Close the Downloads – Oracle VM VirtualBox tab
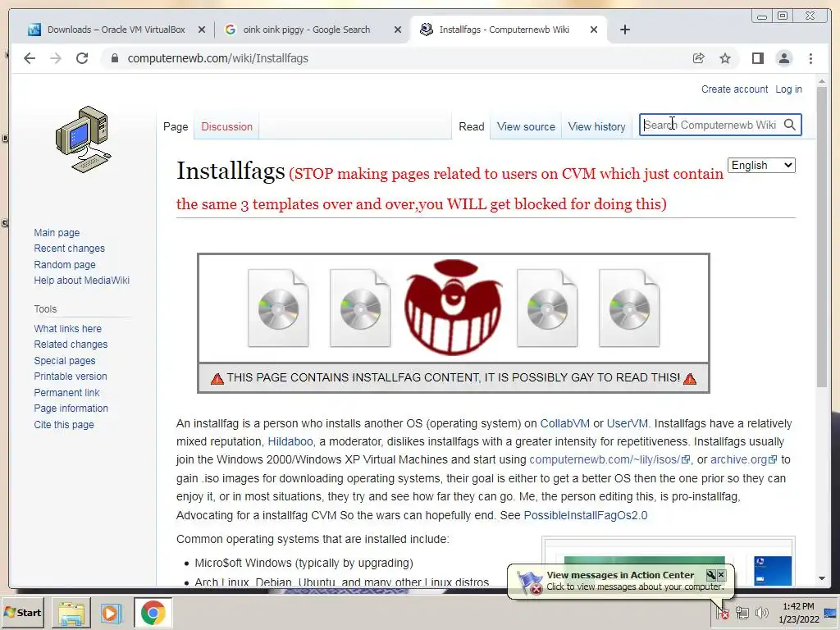The image size is (840, 630). (x=202, y=30)
